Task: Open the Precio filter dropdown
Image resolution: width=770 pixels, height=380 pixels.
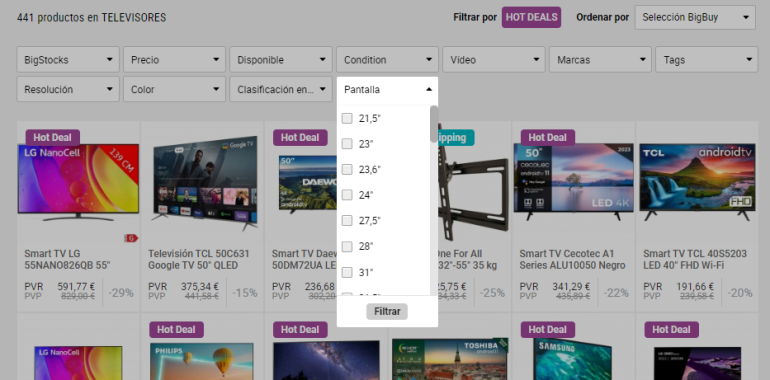Action: click(174, 60)
